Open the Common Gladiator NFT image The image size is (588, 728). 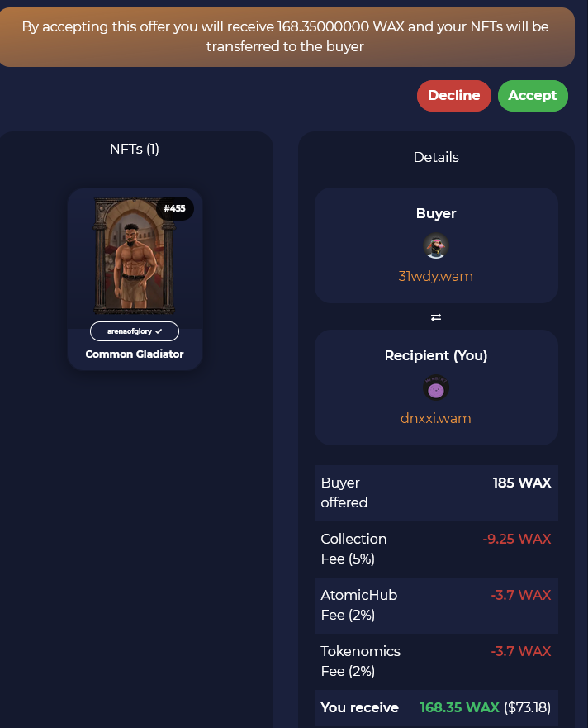[x=134, y=256]
